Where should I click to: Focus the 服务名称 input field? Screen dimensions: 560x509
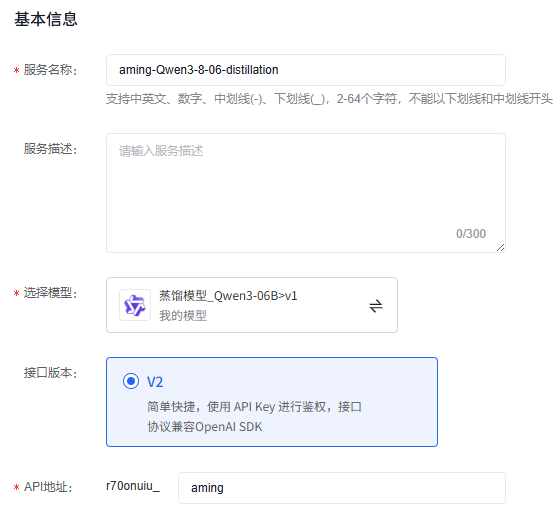(x=306, y=70)
